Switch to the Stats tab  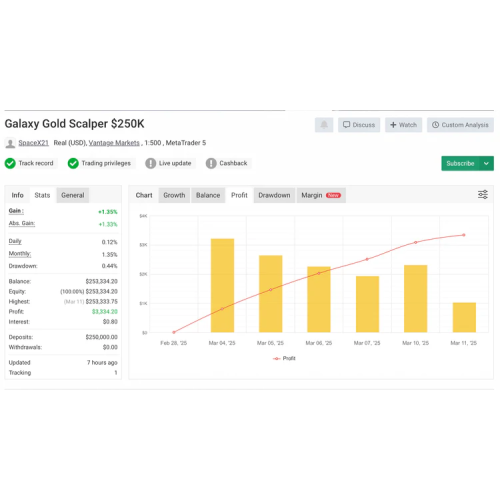click(x=42, y=195)
